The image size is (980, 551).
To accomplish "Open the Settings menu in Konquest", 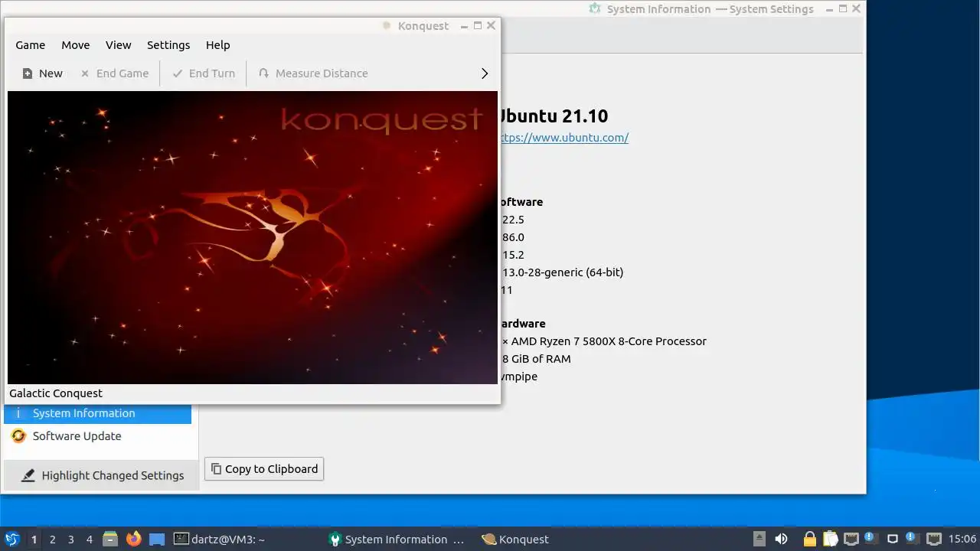I will [168, 45].
